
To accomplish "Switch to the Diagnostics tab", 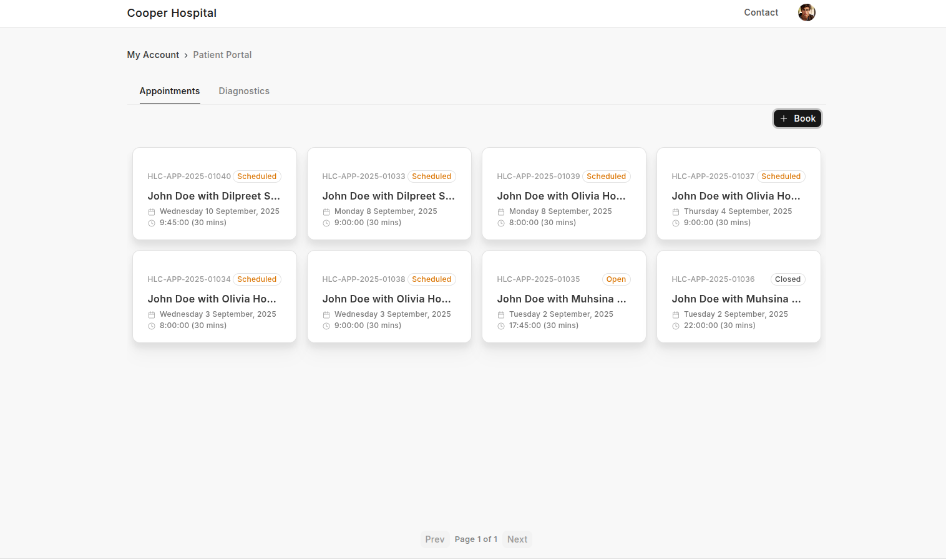I will click(x=244, y=91).
